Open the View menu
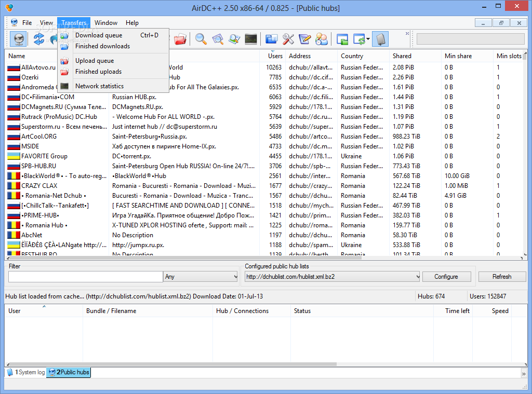This screenshot has height=394, width=532. coord(46,23)
